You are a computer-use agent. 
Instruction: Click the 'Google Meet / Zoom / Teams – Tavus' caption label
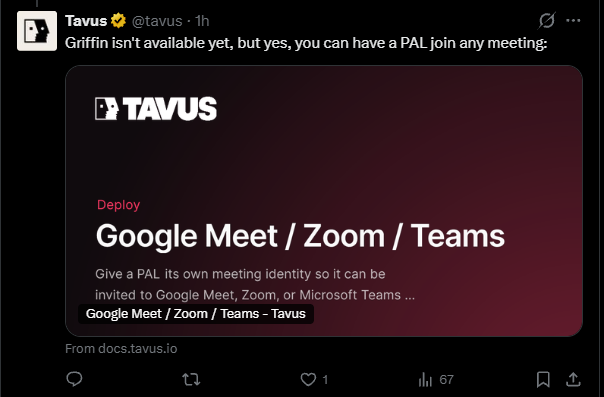point(196,314)
